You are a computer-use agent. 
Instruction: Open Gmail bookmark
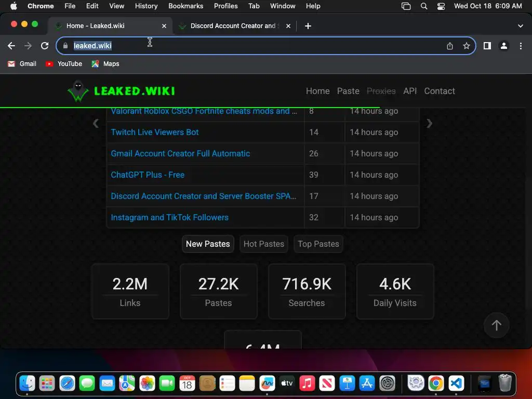(22, 64)
